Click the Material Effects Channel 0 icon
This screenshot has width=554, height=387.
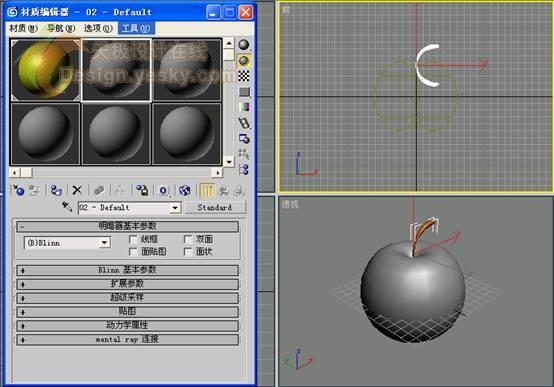[x=164, y=190]
